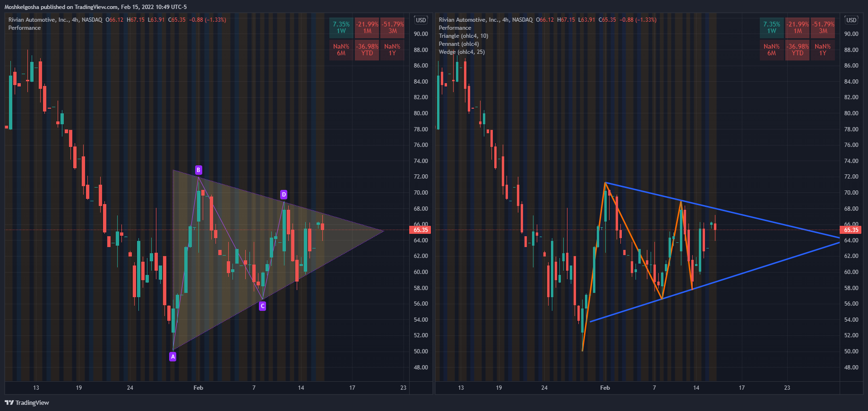Click right chart -21.99% 1M performance cell
The image size is (868, 411).
[798, 28]
